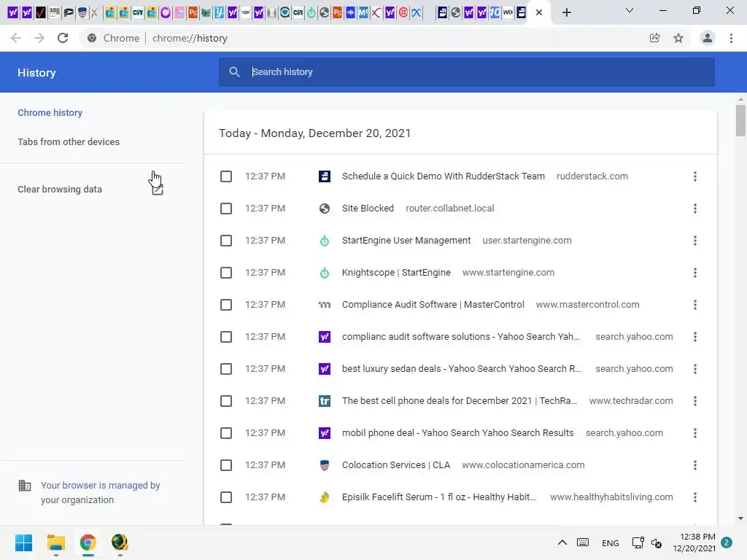
Task: Open the mobil phone deal Yahoo Search link
Action: 457,433
